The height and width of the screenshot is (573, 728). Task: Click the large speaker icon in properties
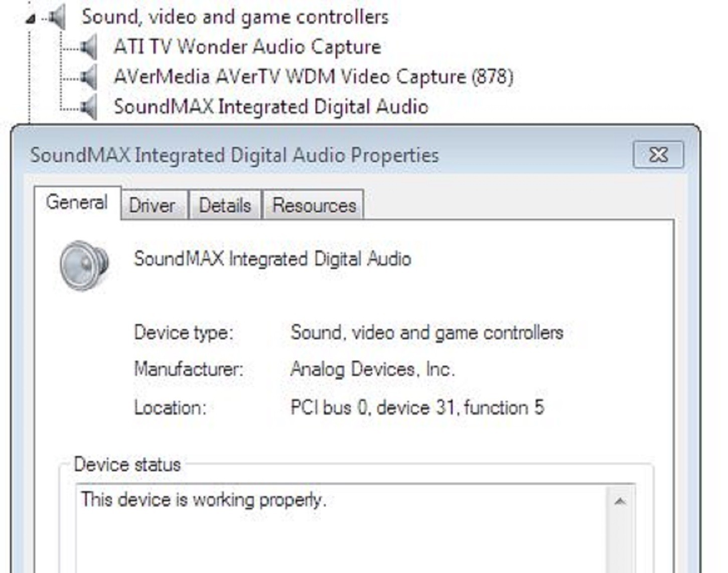pos(84,265)
